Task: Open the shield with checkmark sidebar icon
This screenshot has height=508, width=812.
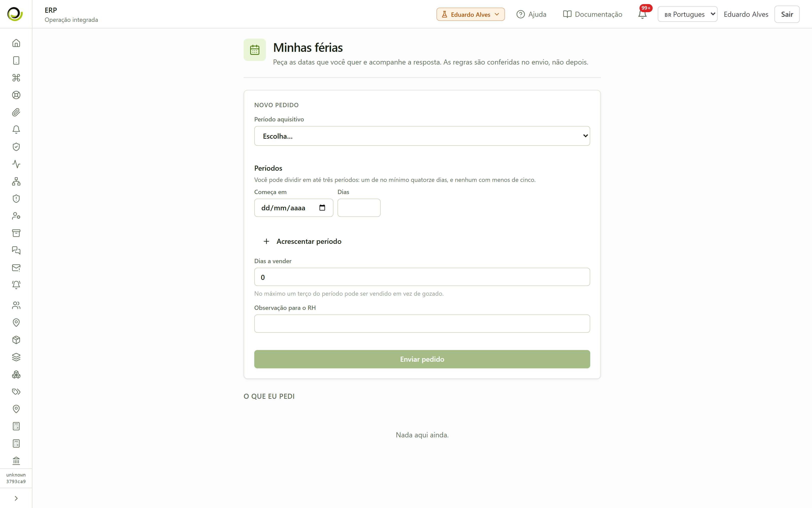Action: click(16, 147)
